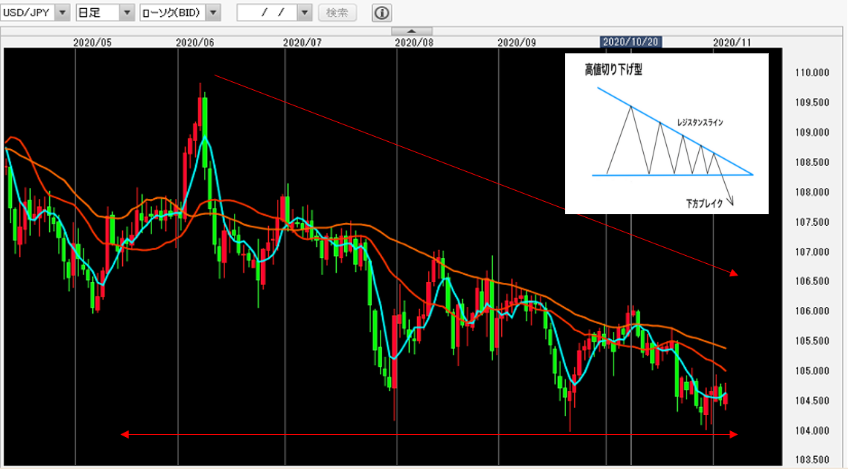This screenshot has height=469, width=848.
Task: Click the right arrowhead of the horizontal support line
Action: tap(736, 434)
